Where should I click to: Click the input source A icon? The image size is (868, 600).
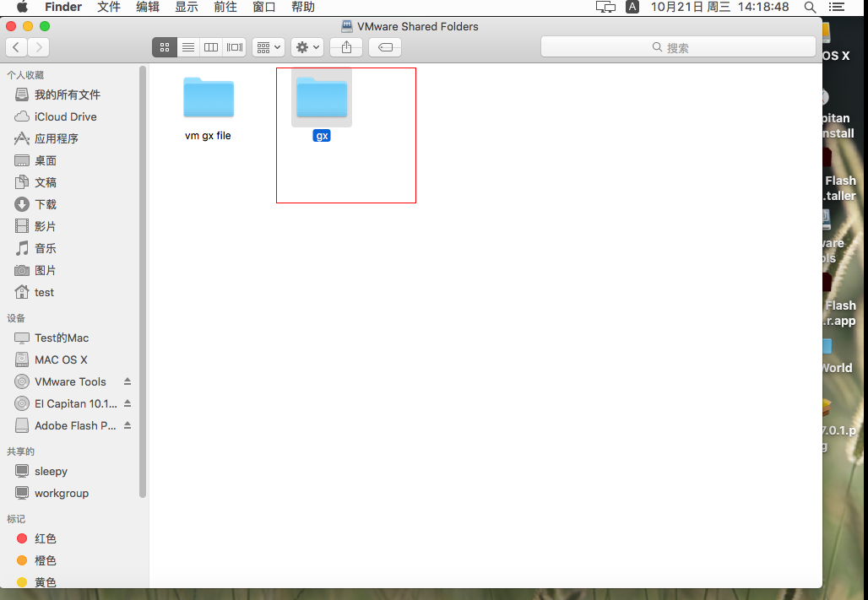[632, 8]
